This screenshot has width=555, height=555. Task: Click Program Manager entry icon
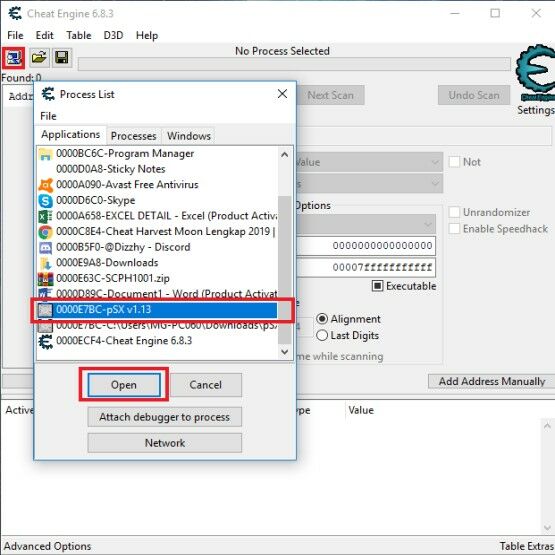point(45,154)
